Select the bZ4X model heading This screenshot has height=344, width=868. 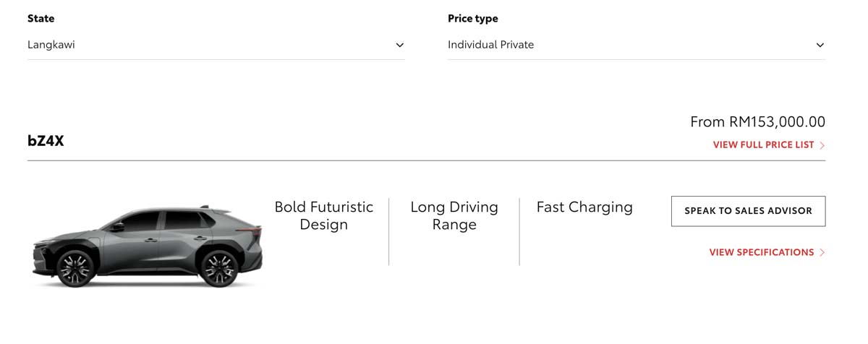point(46,141)
